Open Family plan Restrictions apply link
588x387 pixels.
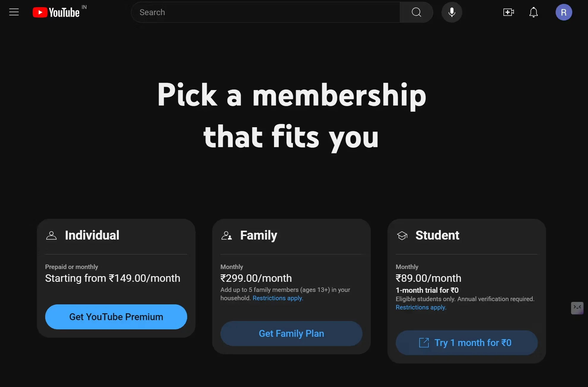click(278, 298)
